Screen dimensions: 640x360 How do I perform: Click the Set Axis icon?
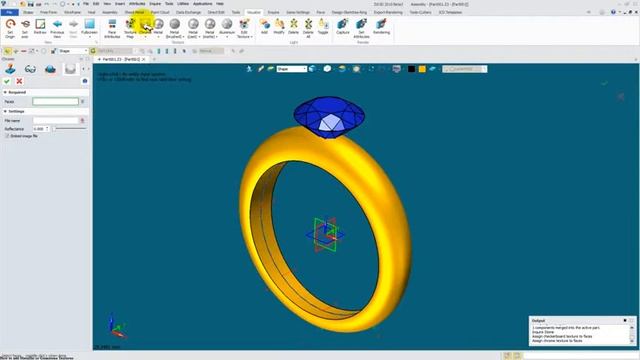tap(25, 25)
